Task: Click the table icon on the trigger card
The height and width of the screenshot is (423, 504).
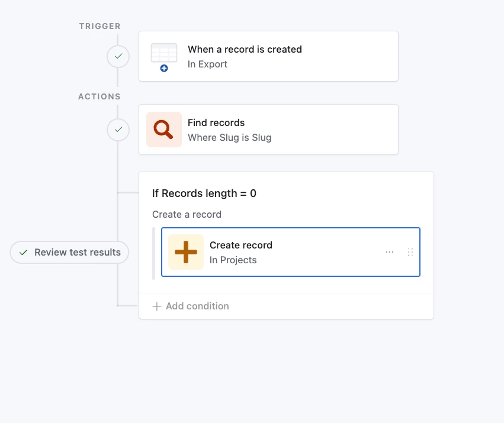Action: (164, 55)
